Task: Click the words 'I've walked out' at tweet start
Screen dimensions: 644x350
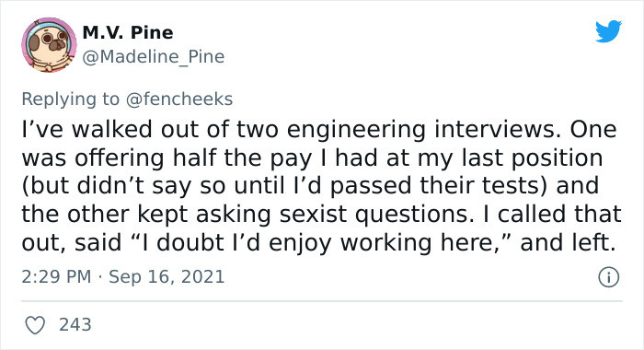Action: 88,130
